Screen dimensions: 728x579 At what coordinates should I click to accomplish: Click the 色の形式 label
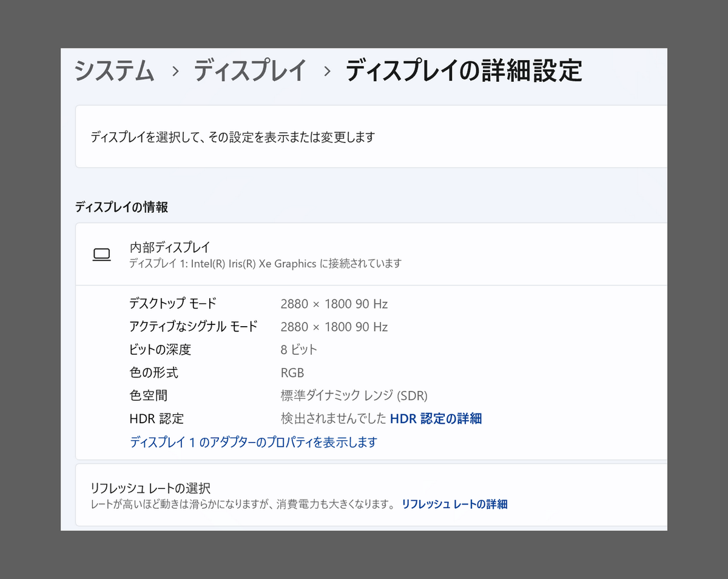(x=154, y=373)
